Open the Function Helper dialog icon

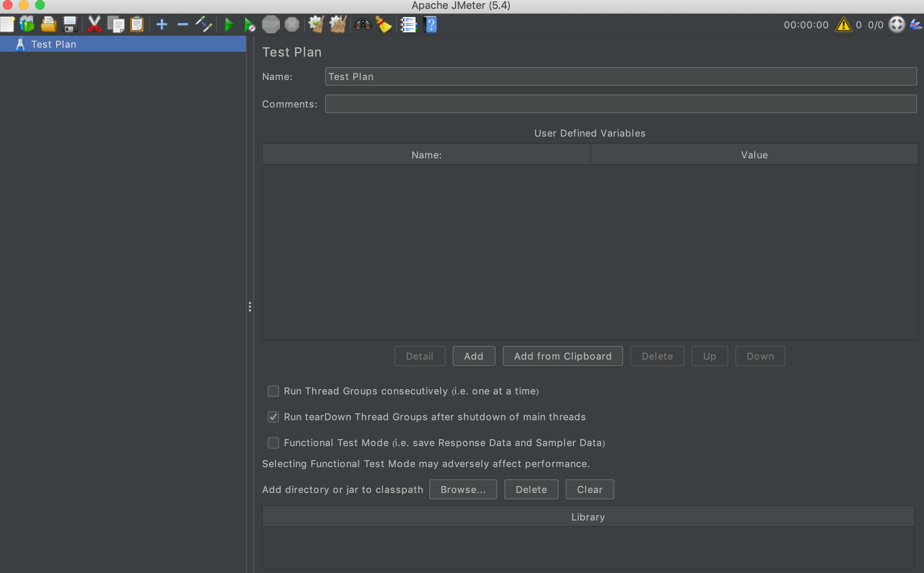tap(408, 24)
